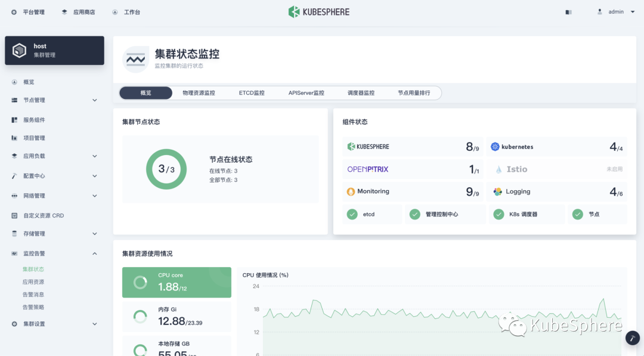Click the 项目管理 menu label
This screenshot has height=356, width=644.
[34, 138]
